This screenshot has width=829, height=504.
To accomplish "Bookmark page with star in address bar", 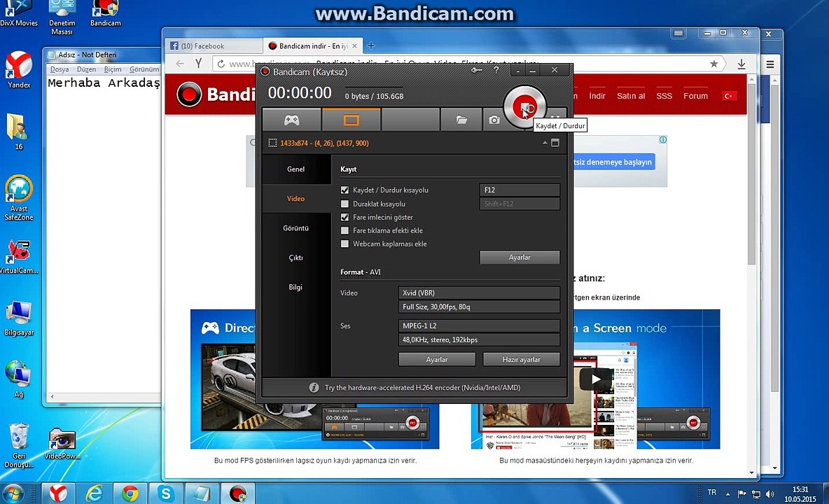I will pyautogui.click(x=713, y=64).
